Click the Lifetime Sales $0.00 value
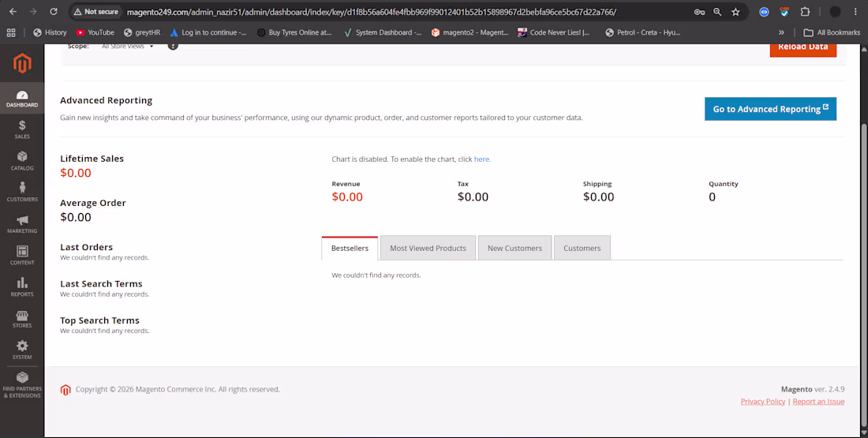Viewport: 868px width, 438px height. click(75, 173)
